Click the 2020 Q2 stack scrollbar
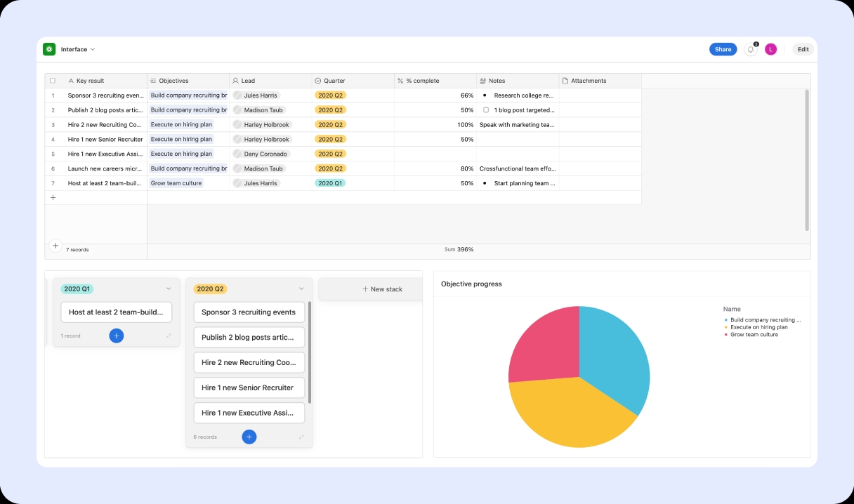The height and width of the screenshot is (504, 854). point(310,352)
